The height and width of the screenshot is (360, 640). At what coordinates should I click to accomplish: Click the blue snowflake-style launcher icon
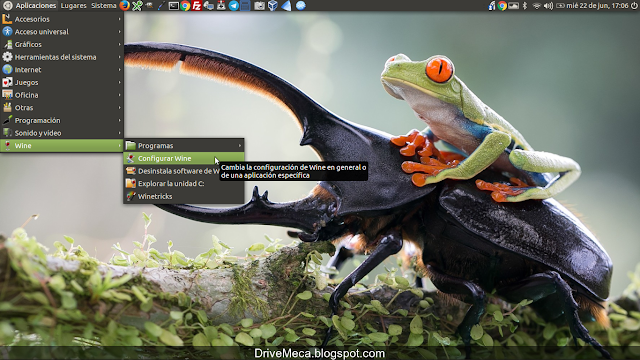click(x=300, y=6)
